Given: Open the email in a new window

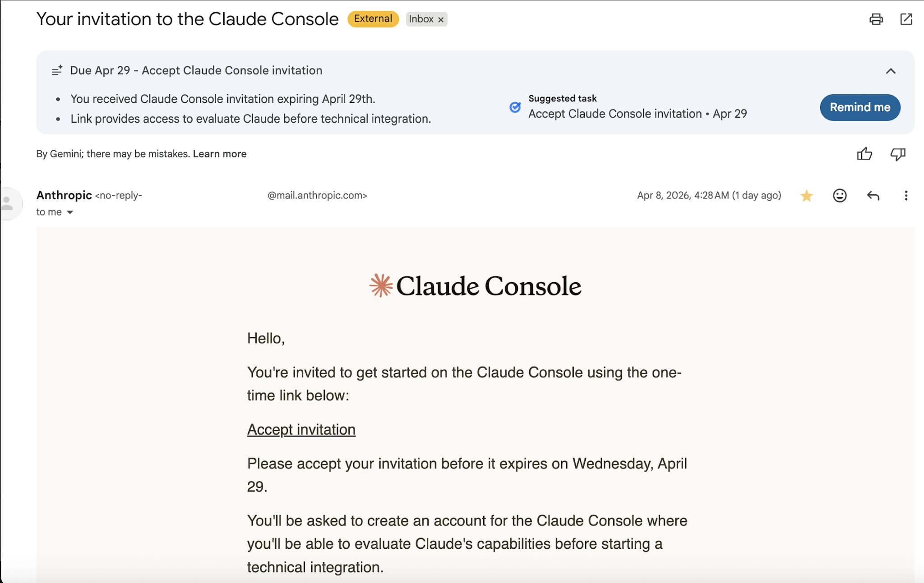Looking at the screenshot, I should click(907, 19).
